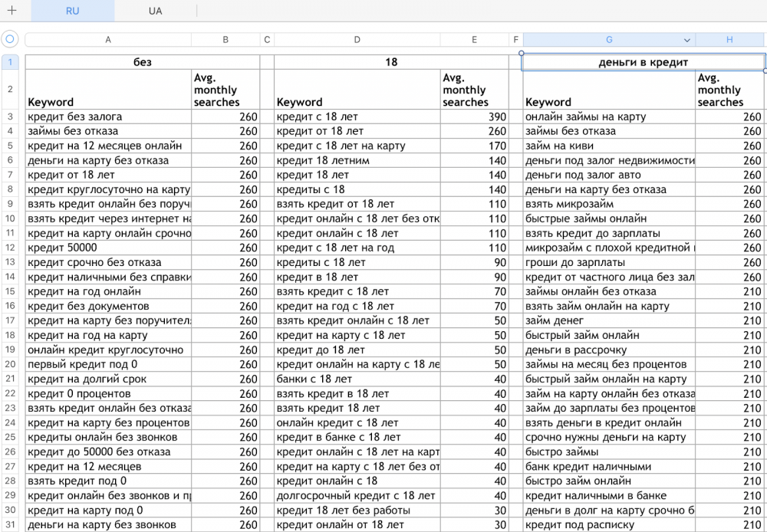This screenshot has height=532, width=767.
Task: Select column A header
Action: click(108, 40)
